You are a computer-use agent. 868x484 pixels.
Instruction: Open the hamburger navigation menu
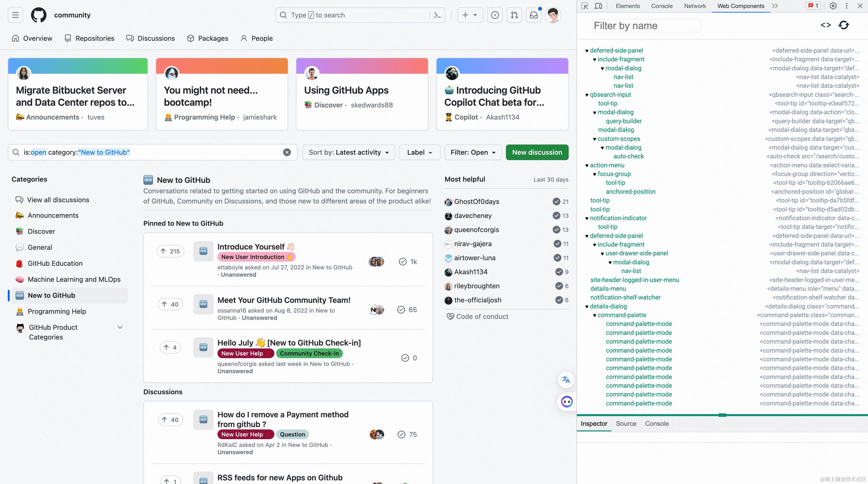15,15
